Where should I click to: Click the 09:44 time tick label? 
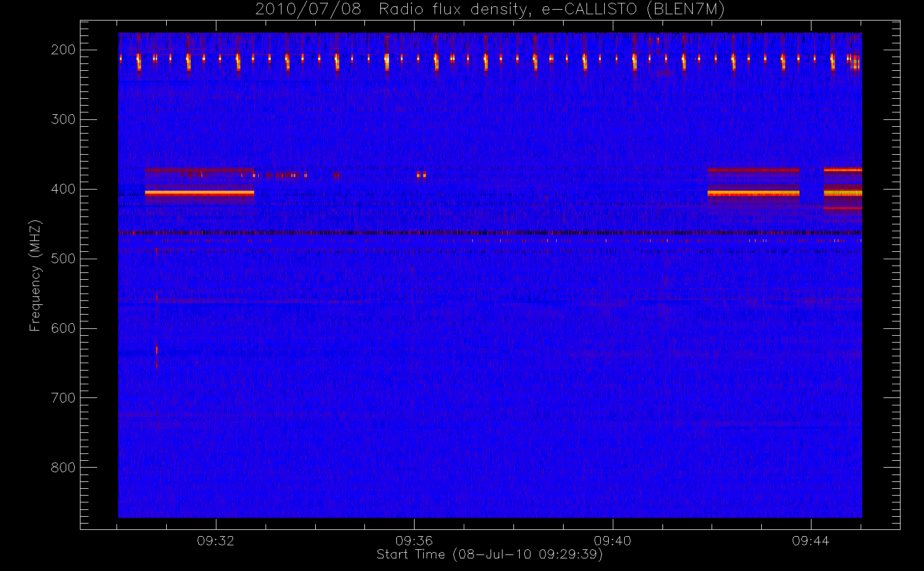[x=811, y=541]
